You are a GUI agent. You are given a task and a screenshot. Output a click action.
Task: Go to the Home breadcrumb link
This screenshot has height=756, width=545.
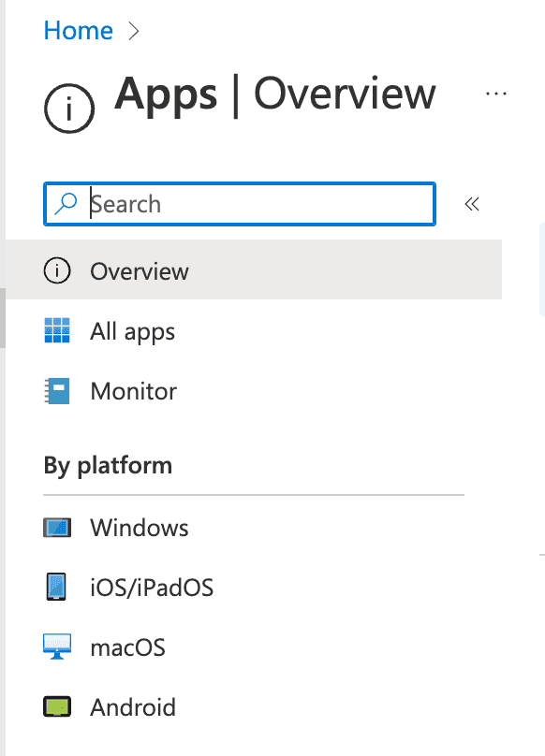79,31
